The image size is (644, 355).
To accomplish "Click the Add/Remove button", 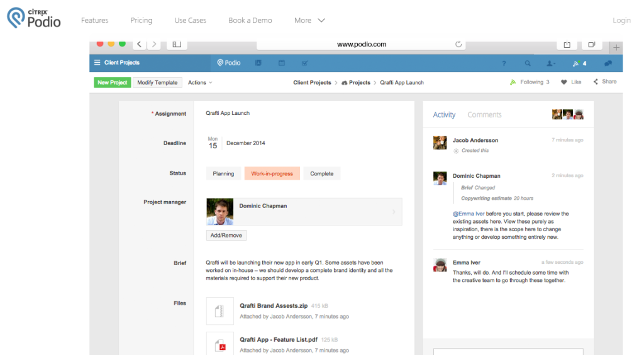I will (226, 235).
